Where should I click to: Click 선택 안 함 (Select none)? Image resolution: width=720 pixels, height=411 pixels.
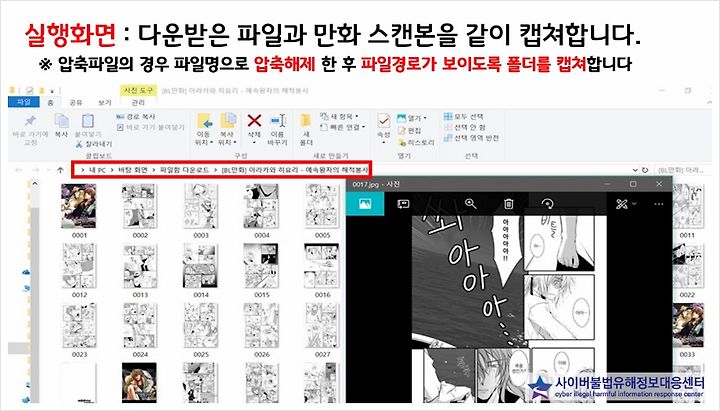pyautogui.click(x=465, y=127)
